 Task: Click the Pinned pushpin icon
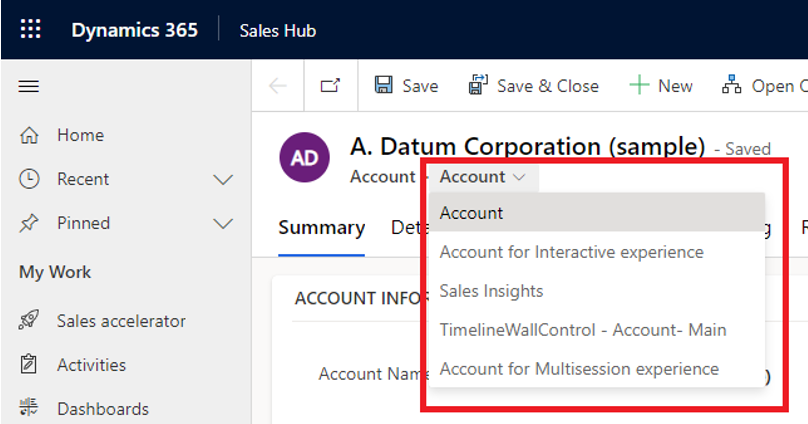click(29, 223)
